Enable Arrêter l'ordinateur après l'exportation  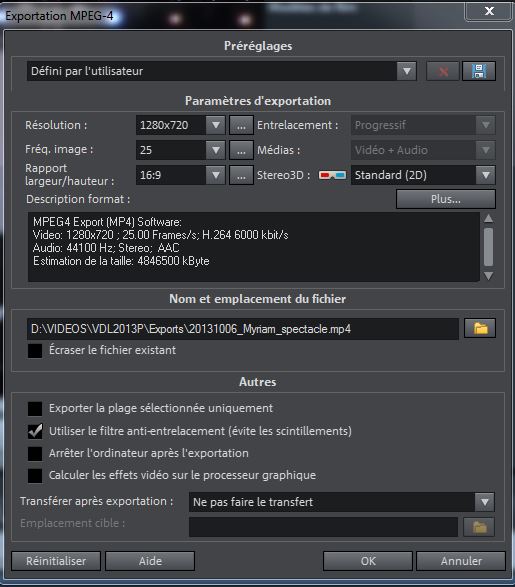[x=35, y=454]
